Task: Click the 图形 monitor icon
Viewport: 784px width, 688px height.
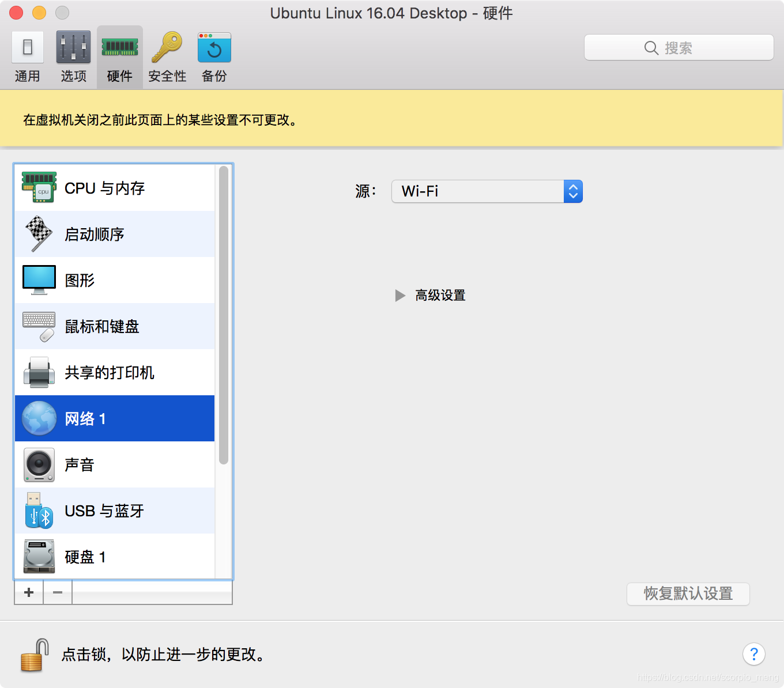Action: pos(39,280)
